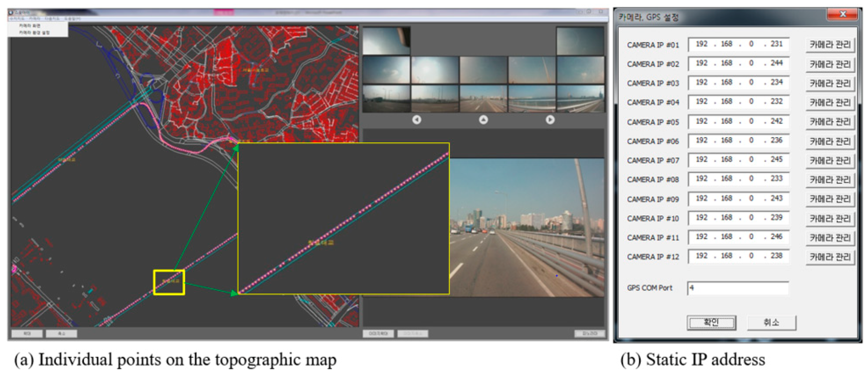This screenshot has height=375, width=868.
Task: Choose 카메라 화면 from the open dropdown menu
Action: pyautogui.click(x=29, y=25)
